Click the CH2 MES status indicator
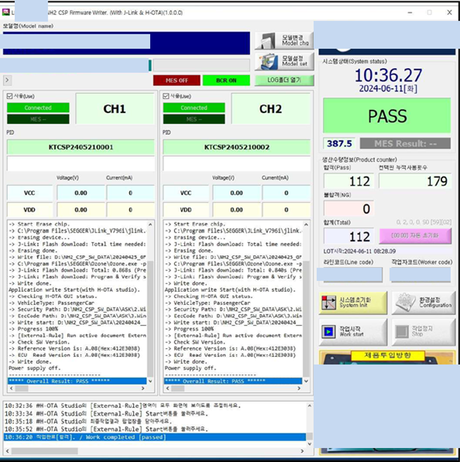The image size is (460, 462). pyautogui.click(x=194, y=119)
